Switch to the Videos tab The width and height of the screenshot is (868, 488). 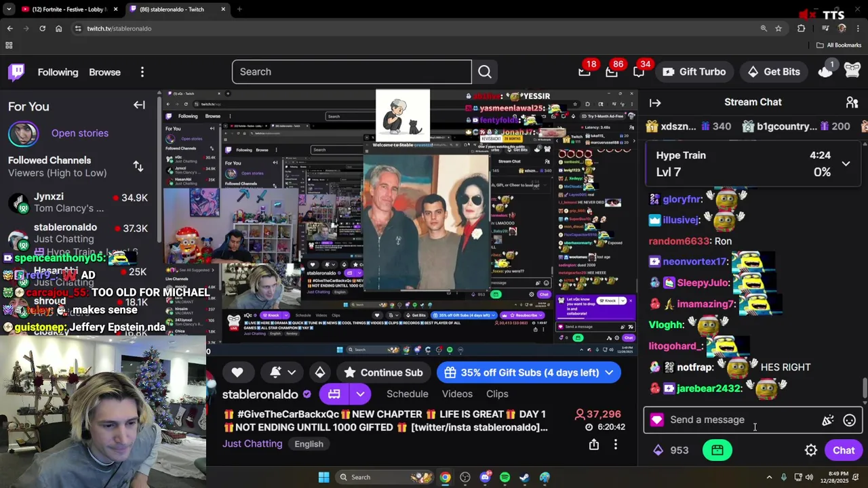457,394
